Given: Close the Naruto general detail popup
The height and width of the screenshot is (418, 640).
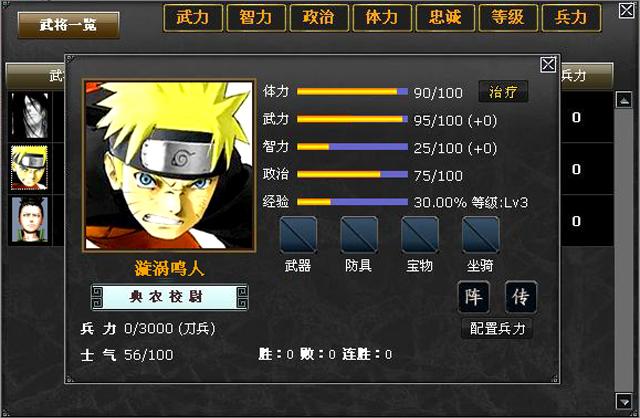Looking at the screenshot, I should (548, 64).
